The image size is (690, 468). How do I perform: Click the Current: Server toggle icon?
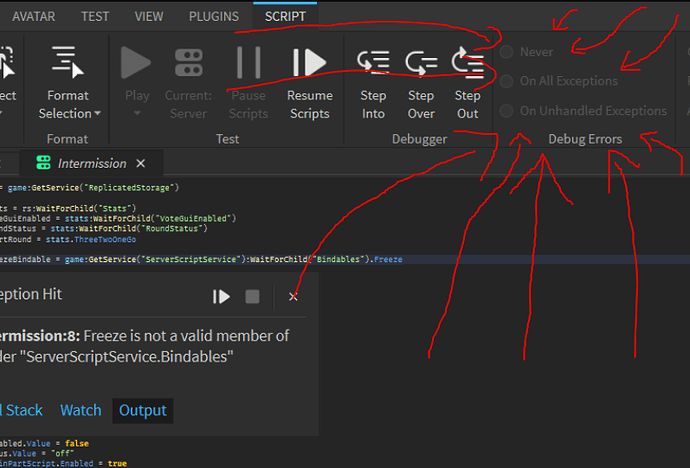click(x=189, y=62)
